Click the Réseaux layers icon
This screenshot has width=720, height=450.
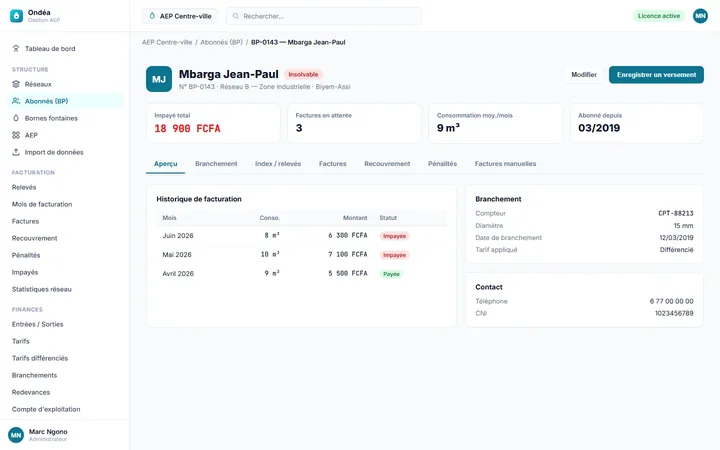point(16,84)
